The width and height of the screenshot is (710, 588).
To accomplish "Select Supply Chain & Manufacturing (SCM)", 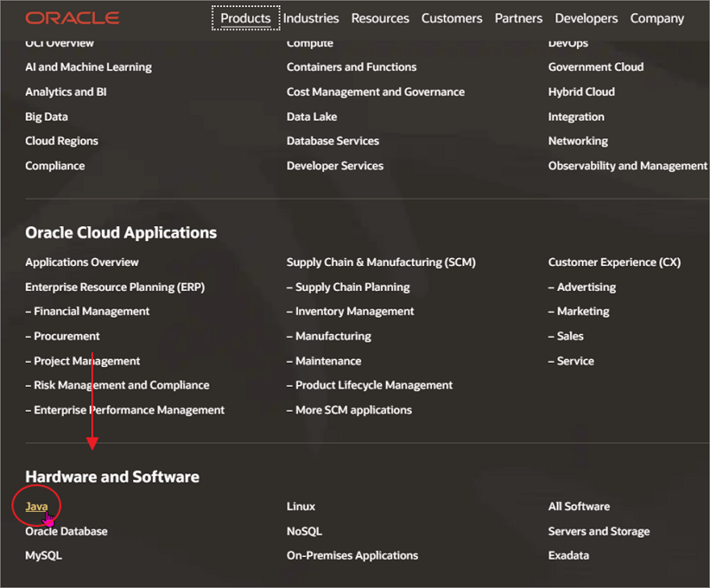I will tap(381, 262).
